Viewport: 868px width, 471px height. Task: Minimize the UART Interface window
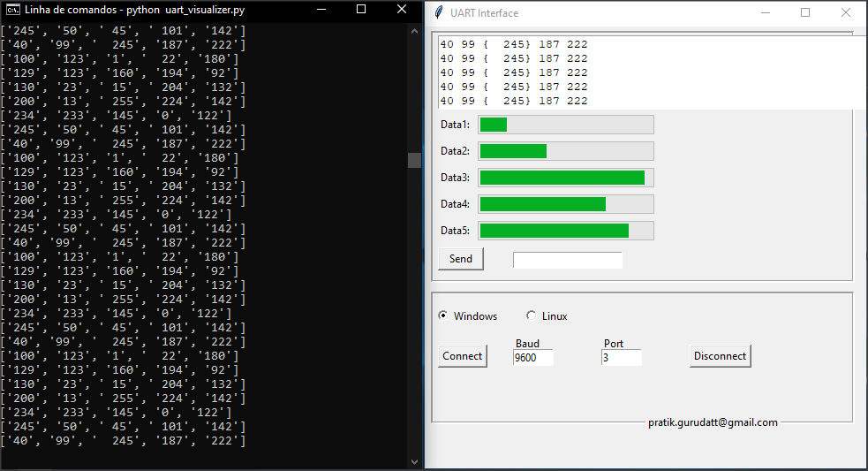(766, 12)
